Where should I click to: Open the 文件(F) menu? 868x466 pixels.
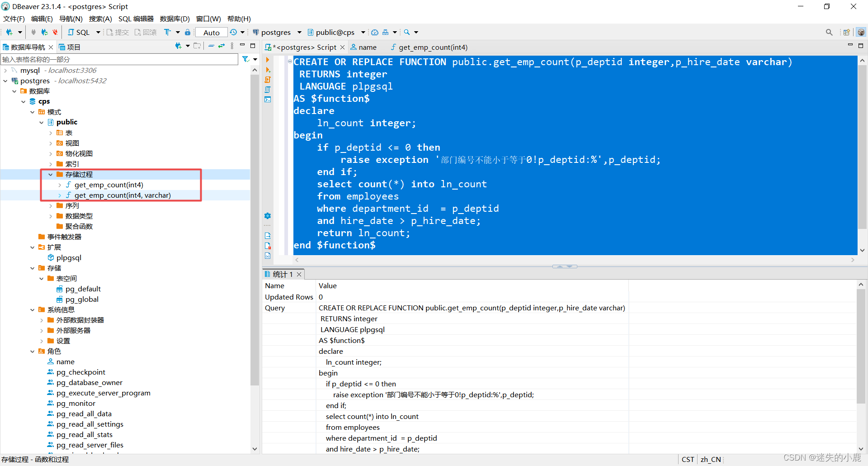click(14, 19)
